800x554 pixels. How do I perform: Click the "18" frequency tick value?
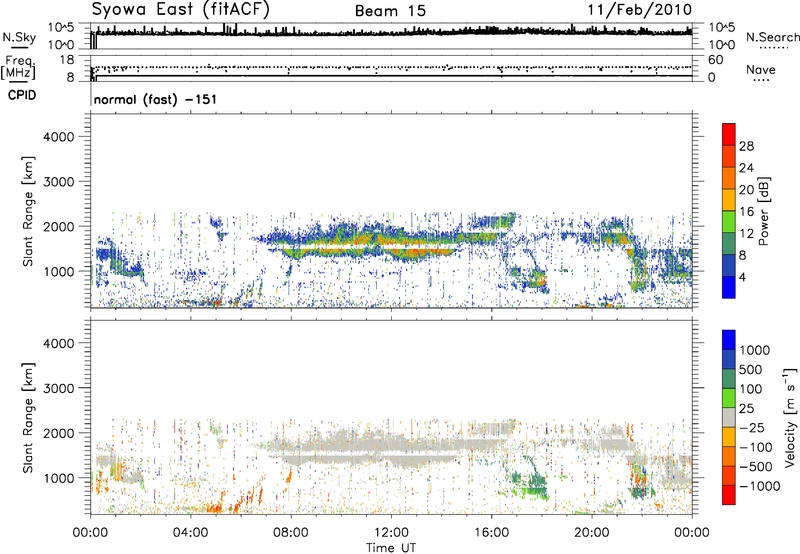[67, 60]
